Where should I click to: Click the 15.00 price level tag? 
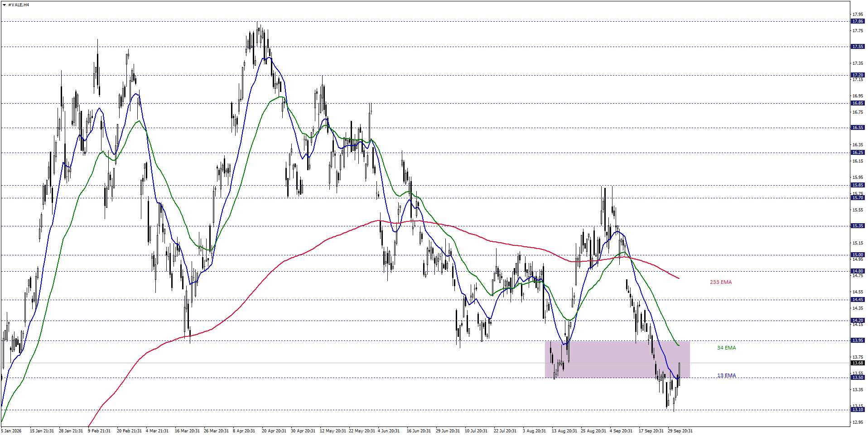(858, 255)
